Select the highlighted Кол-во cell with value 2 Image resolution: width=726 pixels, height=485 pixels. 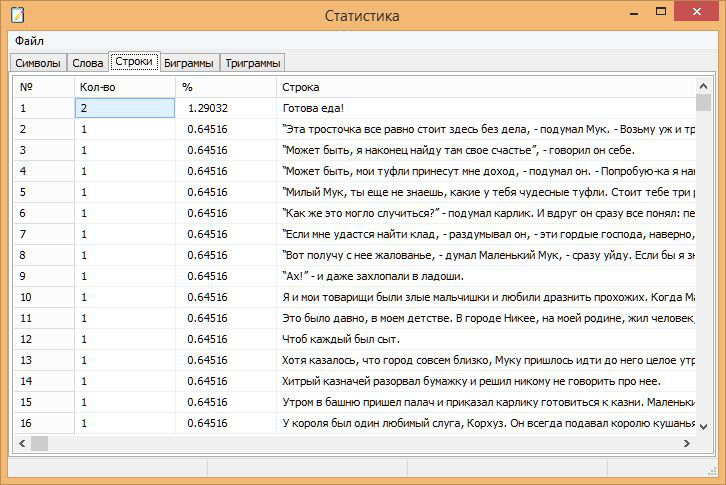point(125,108)
